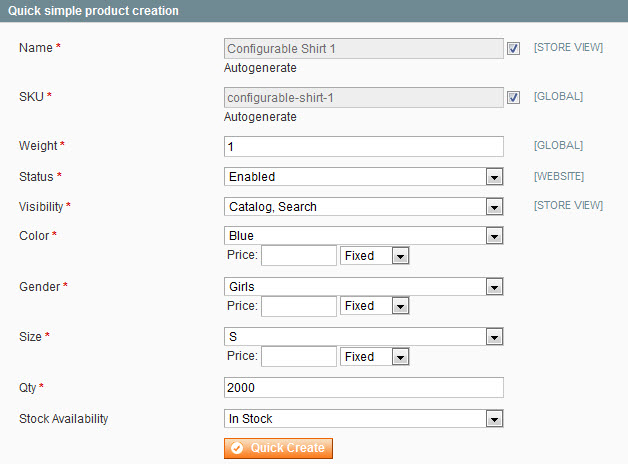Open the Color dropdown showing Blue

[363, 236]
